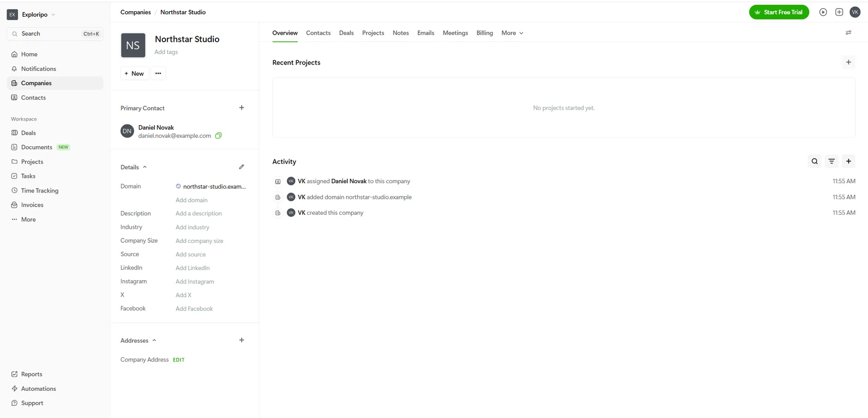Switch to the Billing tab

point(484,33)
